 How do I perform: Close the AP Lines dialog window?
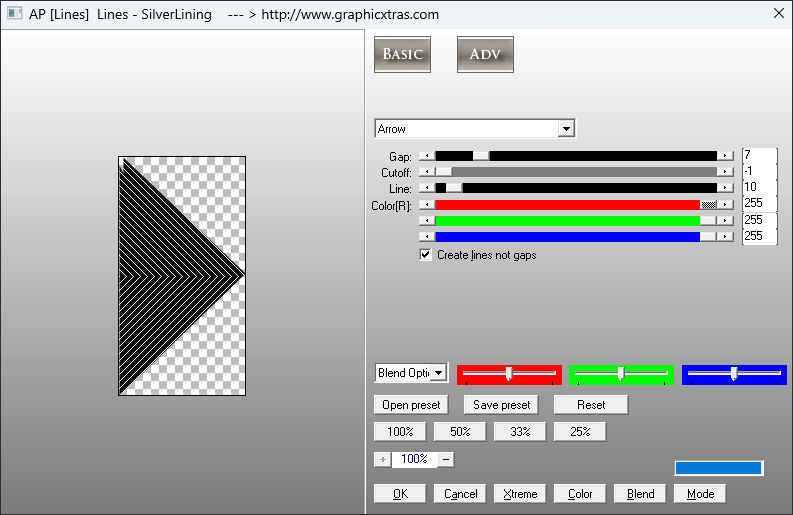pyautogui.click(x=779, y=14)
